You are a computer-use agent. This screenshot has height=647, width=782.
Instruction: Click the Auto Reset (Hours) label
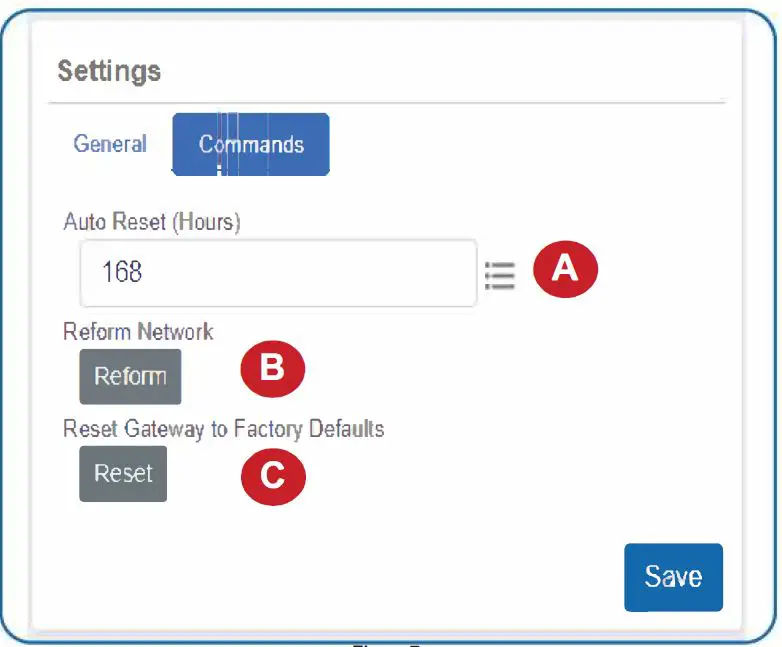152,222
